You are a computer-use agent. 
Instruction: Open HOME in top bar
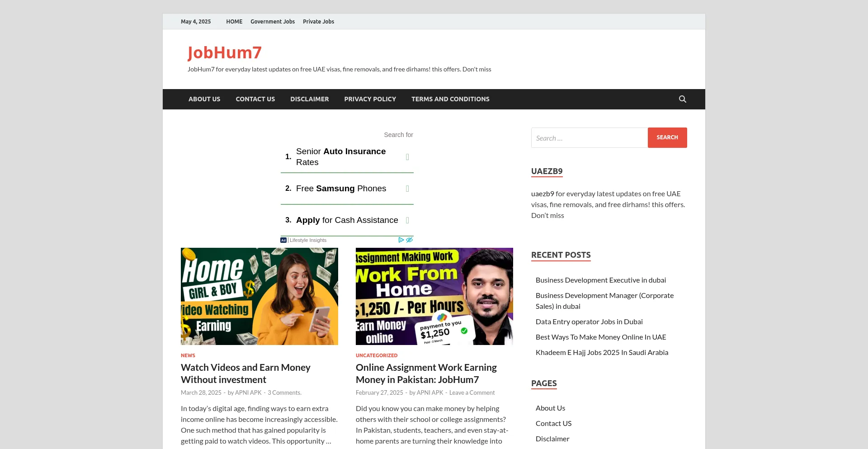coord(234,22)
